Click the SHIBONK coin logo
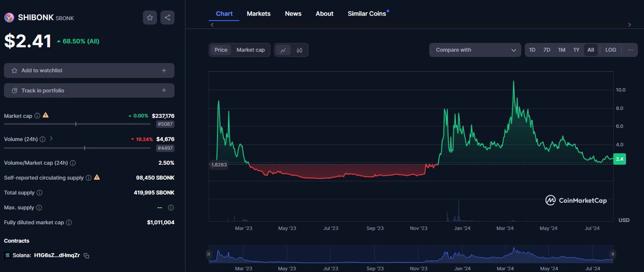This screenshot has width=644, height=272. (9, 18)
